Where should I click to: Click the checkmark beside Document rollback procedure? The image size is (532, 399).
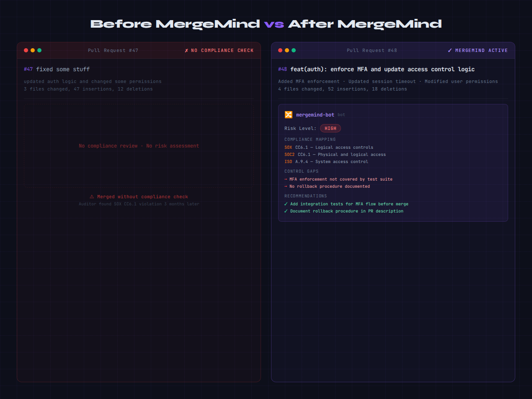click(x=286, y=211)
